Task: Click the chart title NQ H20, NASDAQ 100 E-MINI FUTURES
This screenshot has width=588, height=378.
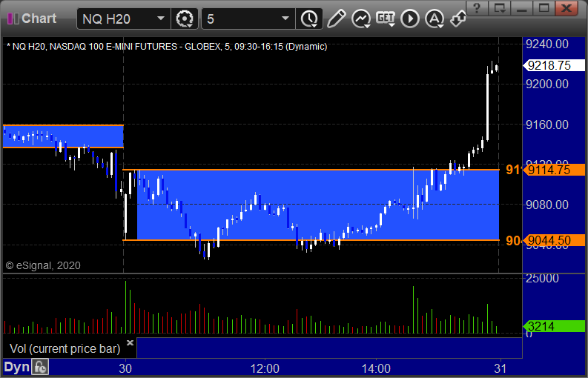Action: pyautogui.click(x=167, y=47)
